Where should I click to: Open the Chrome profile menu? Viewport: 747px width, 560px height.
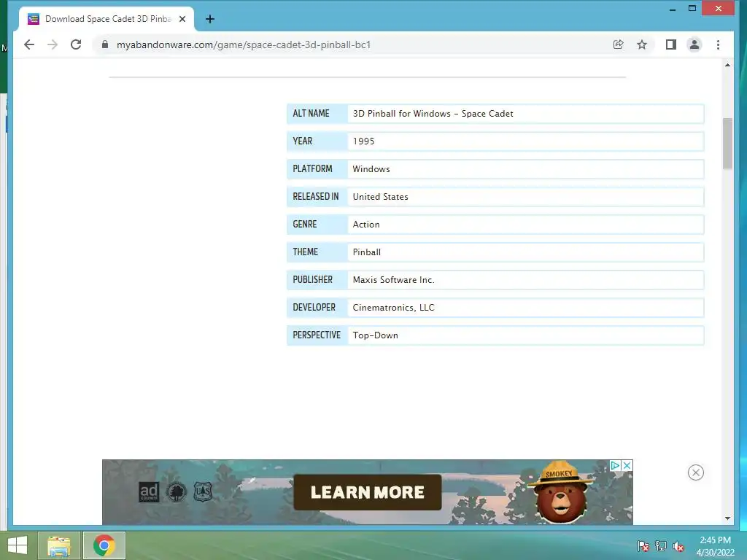click(x=694, y=44)
